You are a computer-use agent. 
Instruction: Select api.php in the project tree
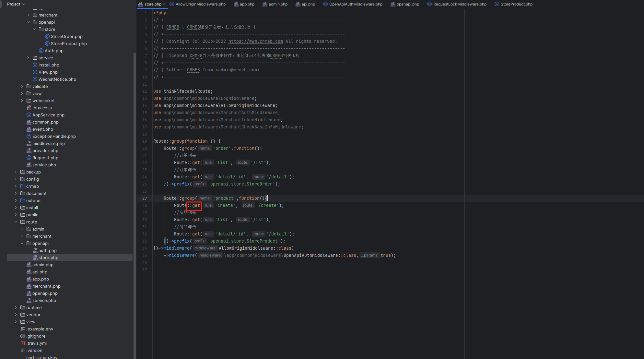[40, 272]
